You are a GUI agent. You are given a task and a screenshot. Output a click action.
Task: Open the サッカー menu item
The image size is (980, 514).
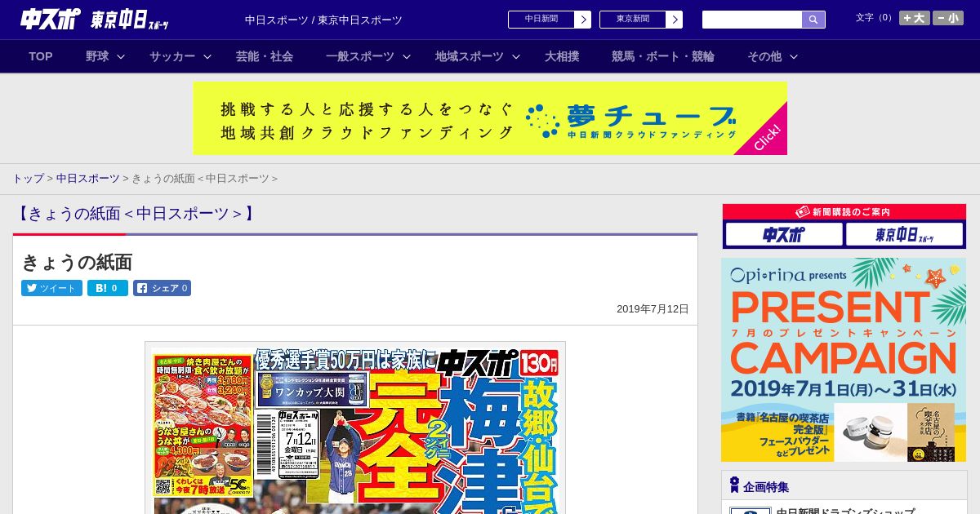click(x=172, y=56)
